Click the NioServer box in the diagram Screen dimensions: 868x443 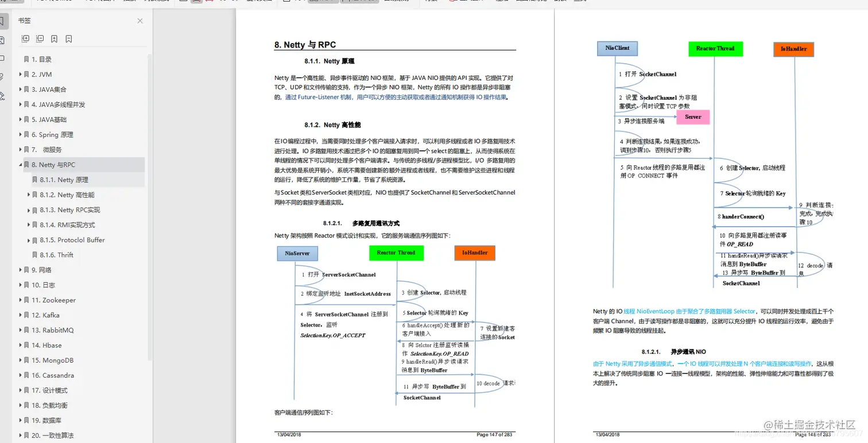tap(297, 253)
